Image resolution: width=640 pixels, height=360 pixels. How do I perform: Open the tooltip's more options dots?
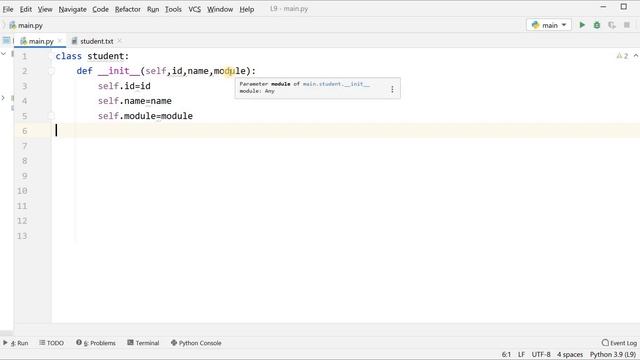[392, 89]
